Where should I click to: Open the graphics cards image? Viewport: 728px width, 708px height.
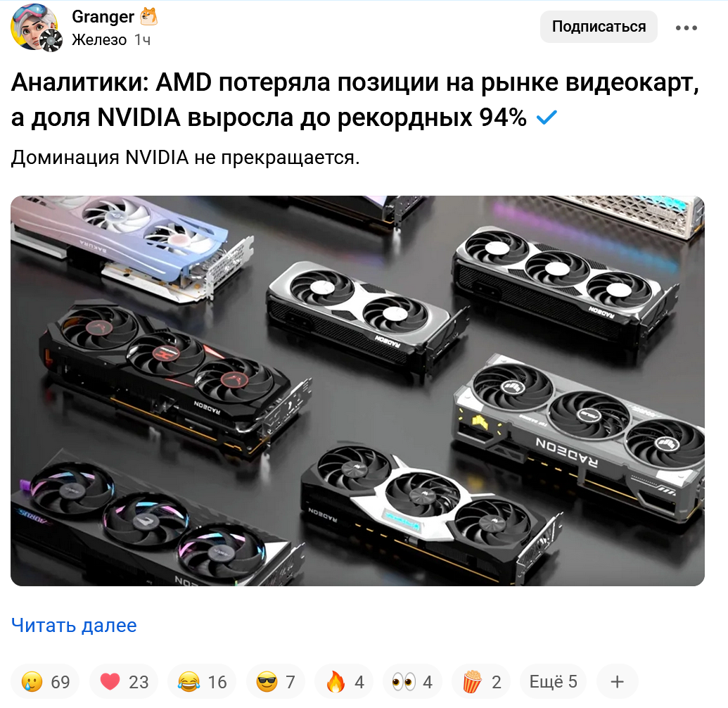(357, 391)
